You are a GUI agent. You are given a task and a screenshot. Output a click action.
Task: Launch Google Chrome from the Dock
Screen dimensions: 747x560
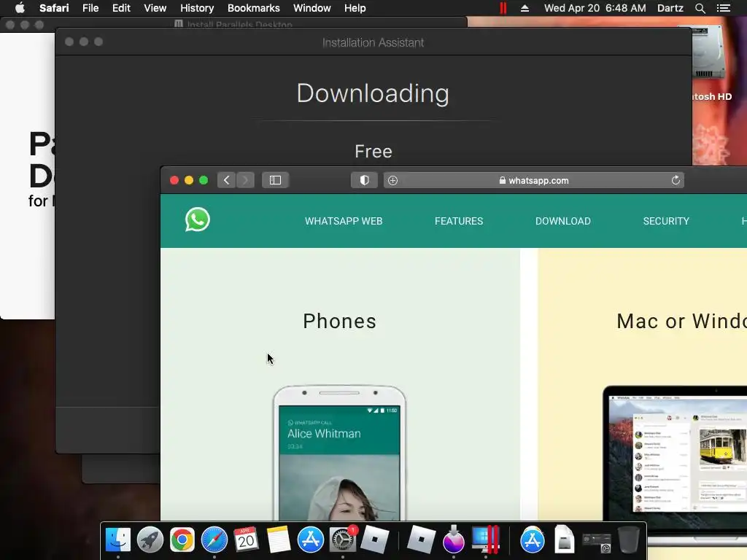pyautogui.click(x=182, y=540)
